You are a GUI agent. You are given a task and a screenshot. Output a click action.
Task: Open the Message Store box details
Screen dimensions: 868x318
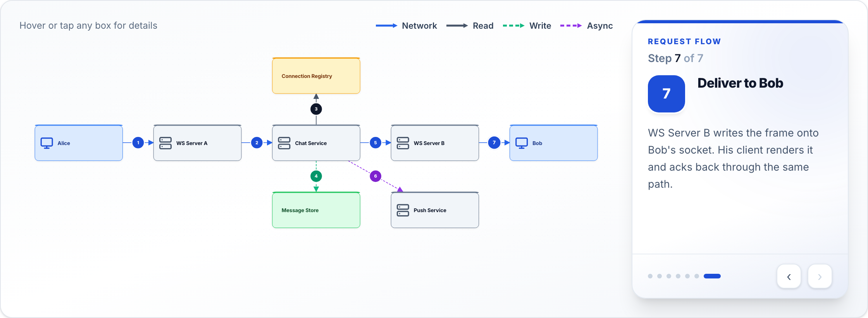(316, 210)
